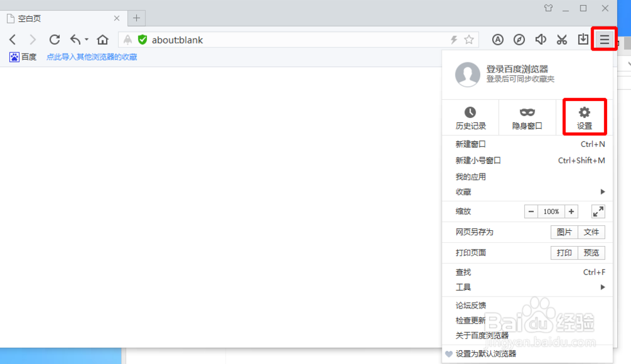
Task: Click the 预览 preview button
Action: click(591, 252)
